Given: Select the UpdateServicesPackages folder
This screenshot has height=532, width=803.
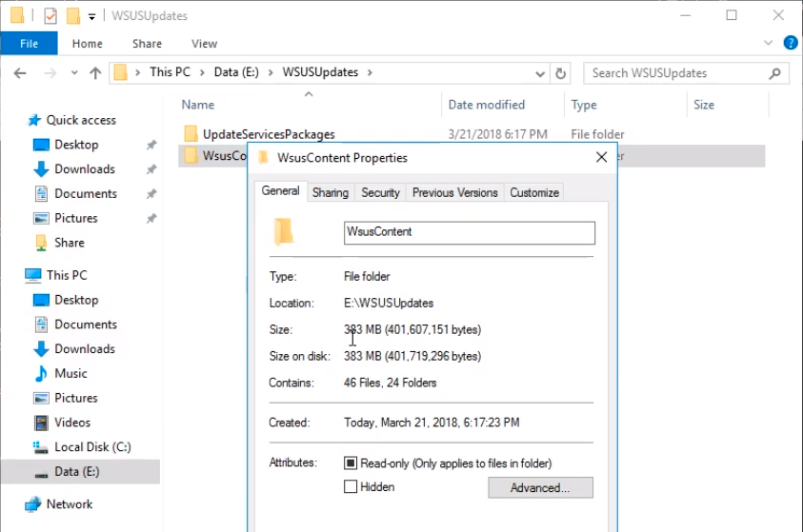Looking at the screenshot, I should pos(269,134).
